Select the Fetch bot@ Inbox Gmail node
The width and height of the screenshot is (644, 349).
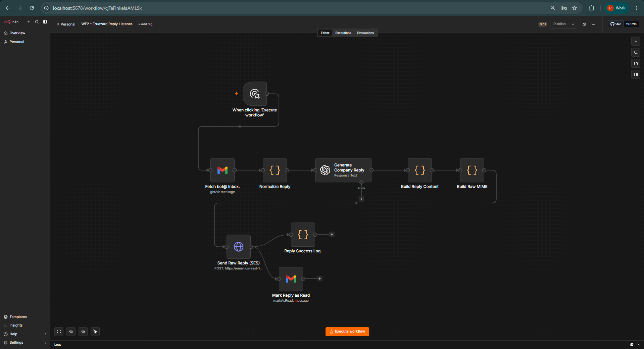tap(222, 170)
